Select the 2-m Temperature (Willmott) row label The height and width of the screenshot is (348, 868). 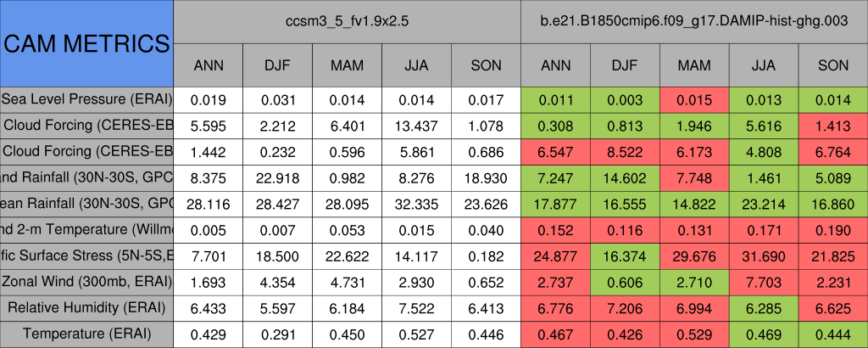click(x=86, y=230)
